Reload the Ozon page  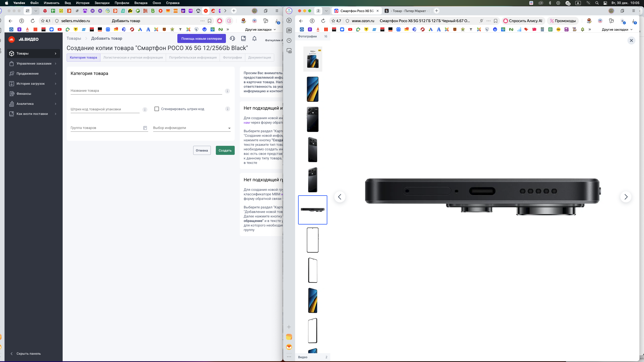323,21
